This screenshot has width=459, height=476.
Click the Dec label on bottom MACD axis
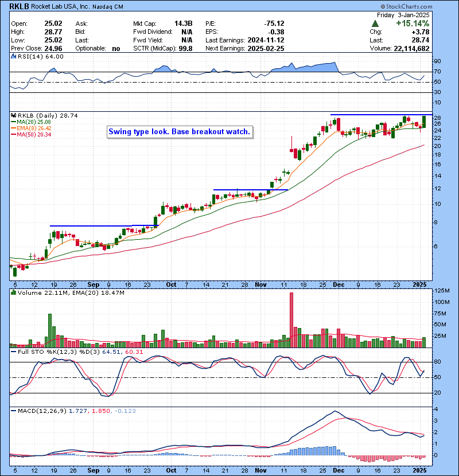pos(339,470)
